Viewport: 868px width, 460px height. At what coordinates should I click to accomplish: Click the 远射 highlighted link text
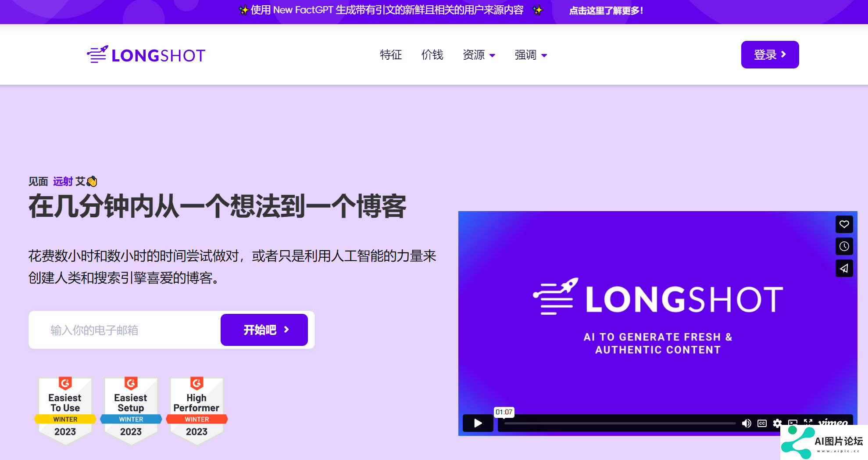63,181
